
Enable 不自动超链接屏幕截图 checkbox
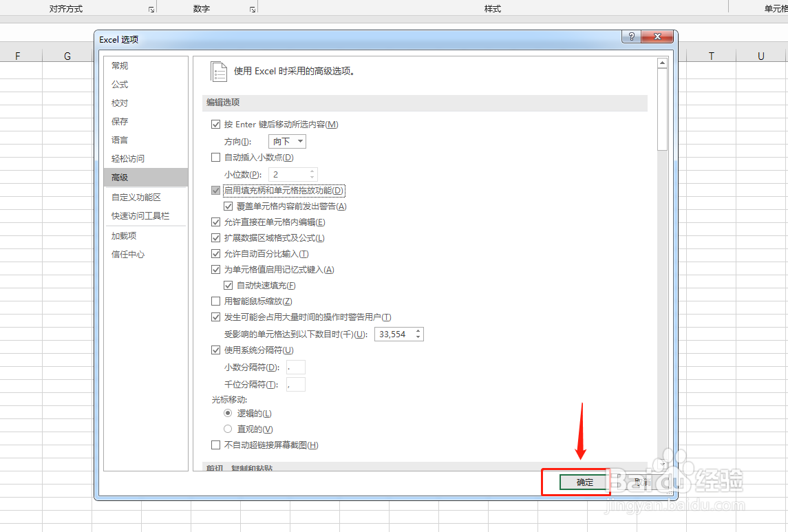(215, 445)
